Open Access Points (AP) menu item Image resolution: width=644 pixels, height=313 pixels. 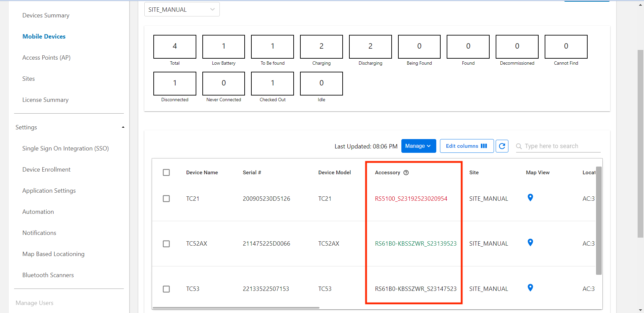46,58
